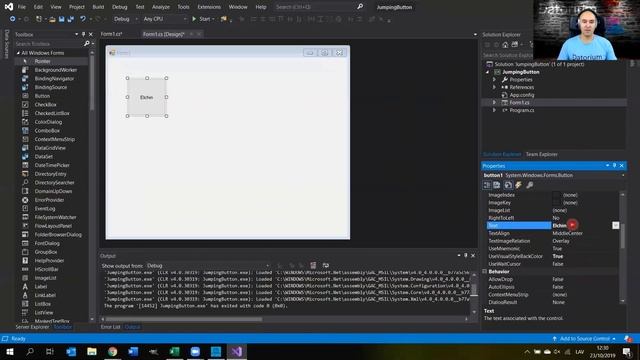
Task: Click the Output horizontal scrollbar thumb
Action: pyautogui.click(x=184, y=319)
